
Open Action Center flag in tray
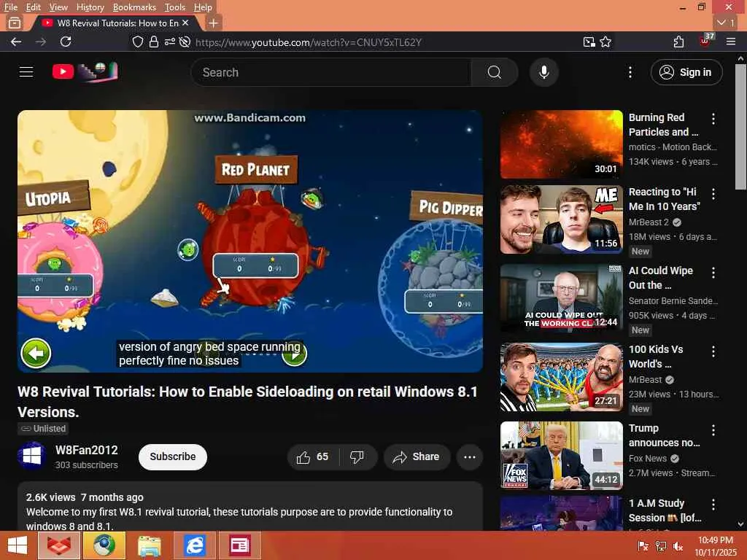[643, 546]
